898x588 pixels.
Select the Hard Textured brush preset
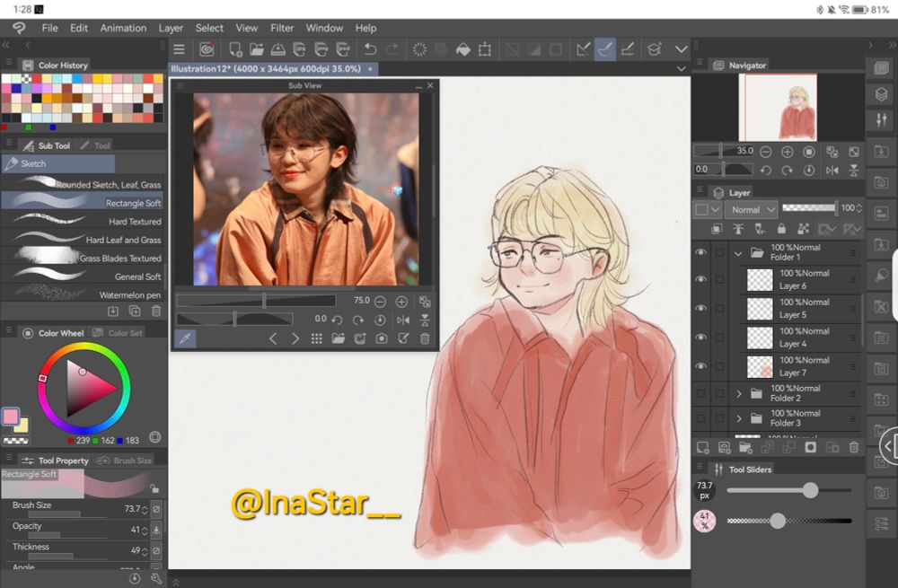[x=85, y=222]
